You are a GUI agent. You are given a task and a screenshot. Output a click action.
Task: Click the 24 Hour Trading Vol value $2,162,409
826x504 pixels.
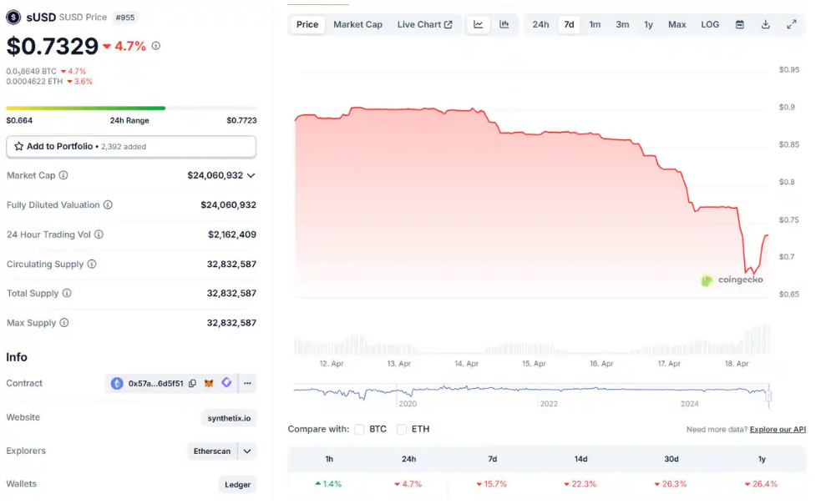[x=232, y=234]
